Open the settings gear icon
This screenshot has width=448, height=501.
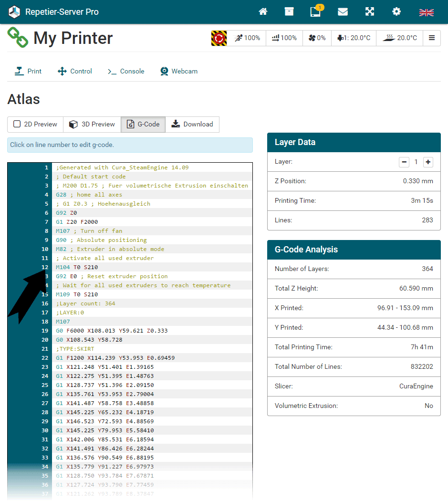click(x=396, y=12)
